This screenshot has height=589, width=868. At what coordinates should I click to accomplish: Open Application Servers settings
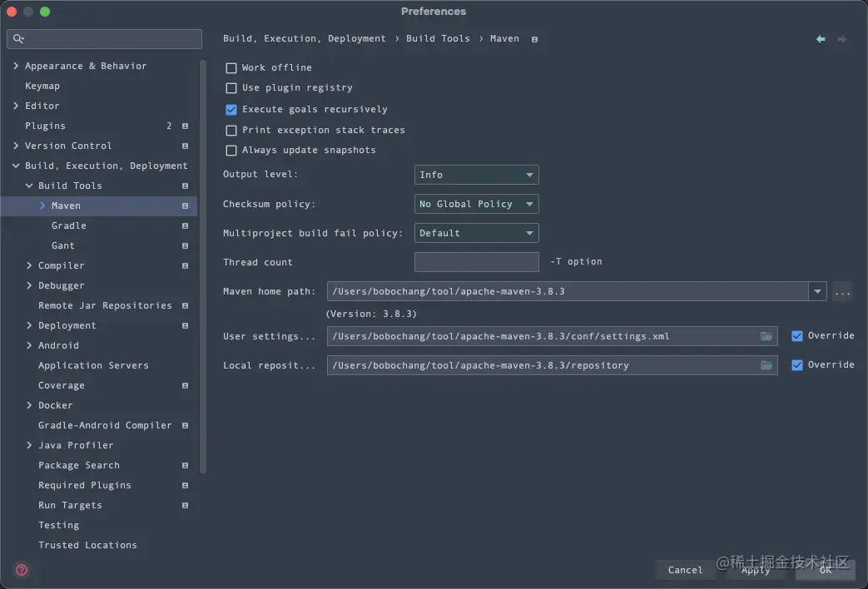(x=93, y=365)
